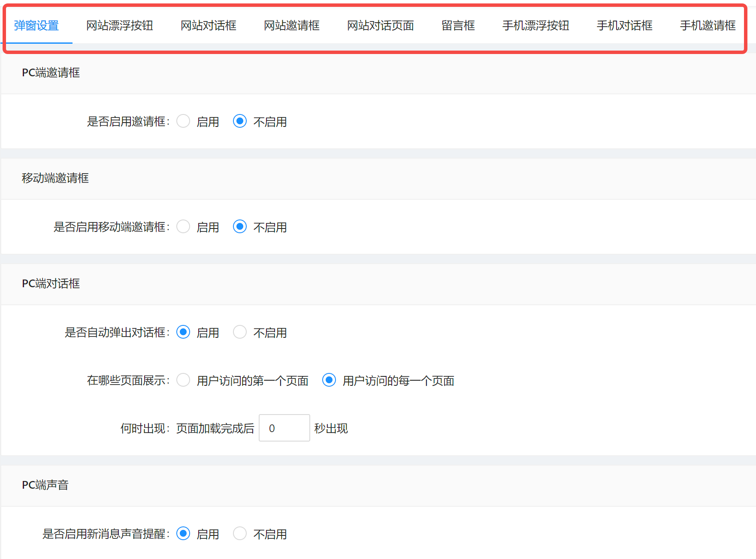
Task: Click the popup delay seconds input field
Action: pos(284,428)
